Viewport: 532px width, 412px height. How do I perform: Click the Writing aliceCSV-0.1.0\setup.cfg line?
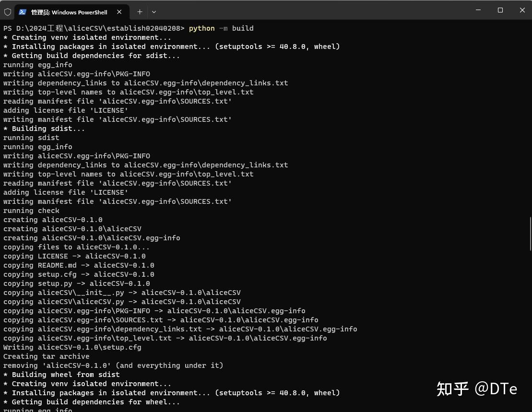pyautogui.click(x=72, y=347)
